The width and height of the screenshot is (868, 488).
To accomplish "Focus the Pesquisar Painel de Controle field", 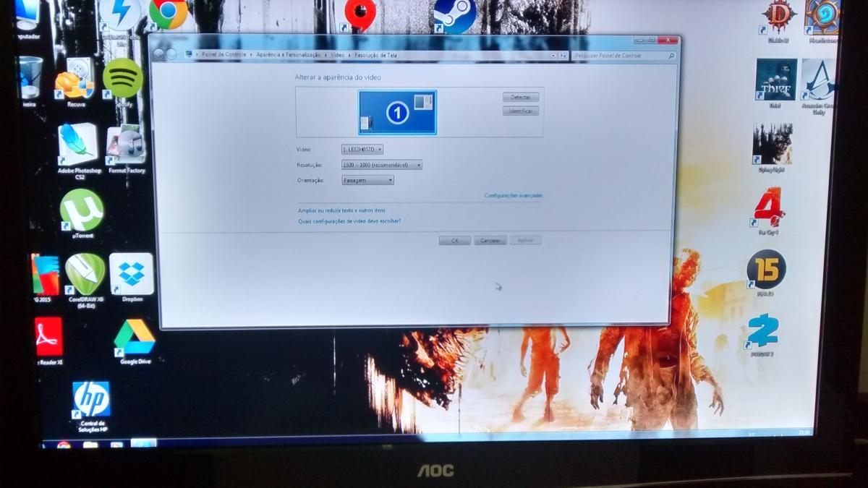I will tap(624, 56).
